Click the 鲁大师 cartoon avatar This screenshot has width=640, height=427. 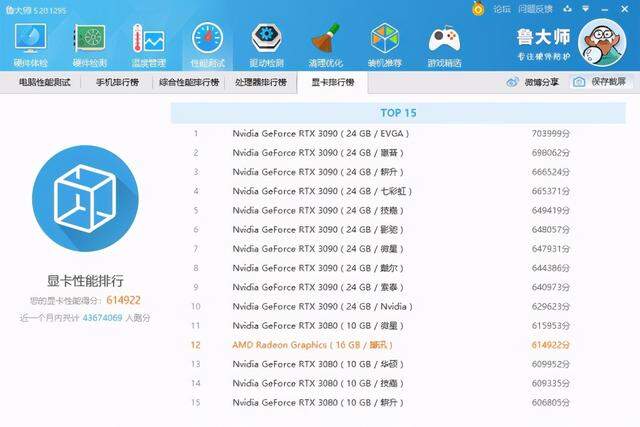602,42
